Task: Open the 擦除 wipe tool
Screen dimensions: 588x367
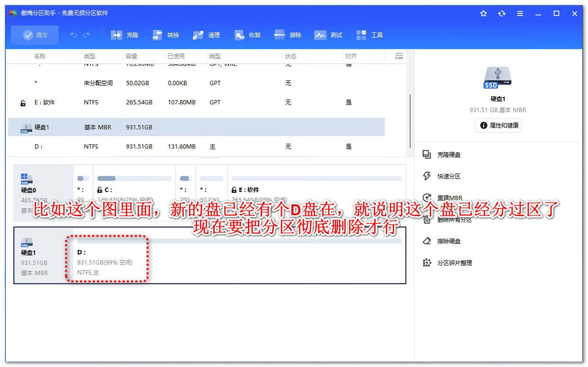Action: [288, 35]
